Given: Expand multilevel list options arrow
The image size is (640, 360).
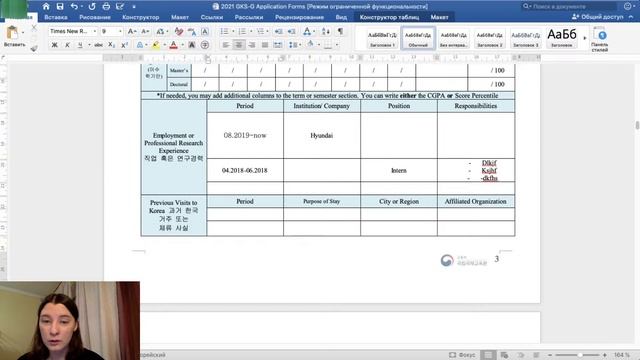Looking at the screenshot, I should point(268,31).
